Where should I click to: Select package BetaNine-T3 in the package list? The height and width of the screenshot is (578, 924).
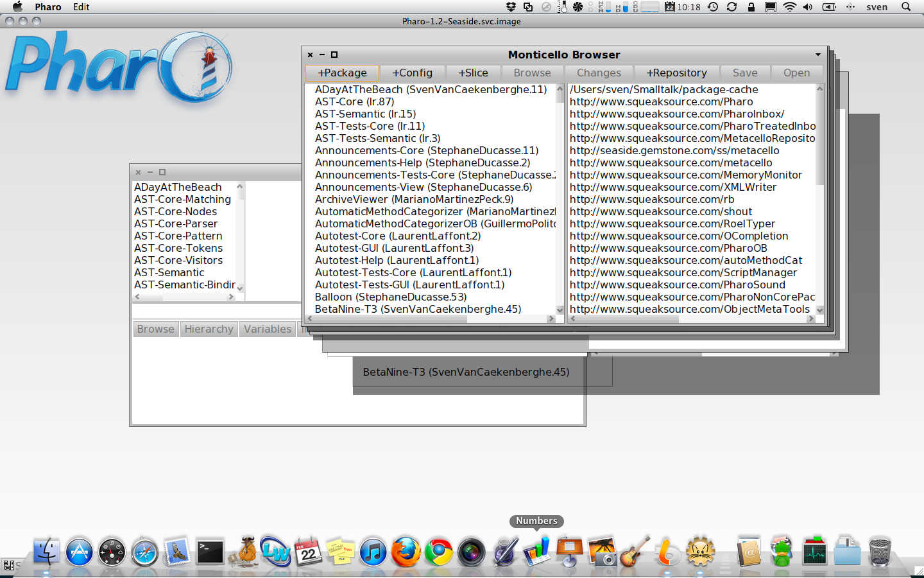click(x=418, y=309)
